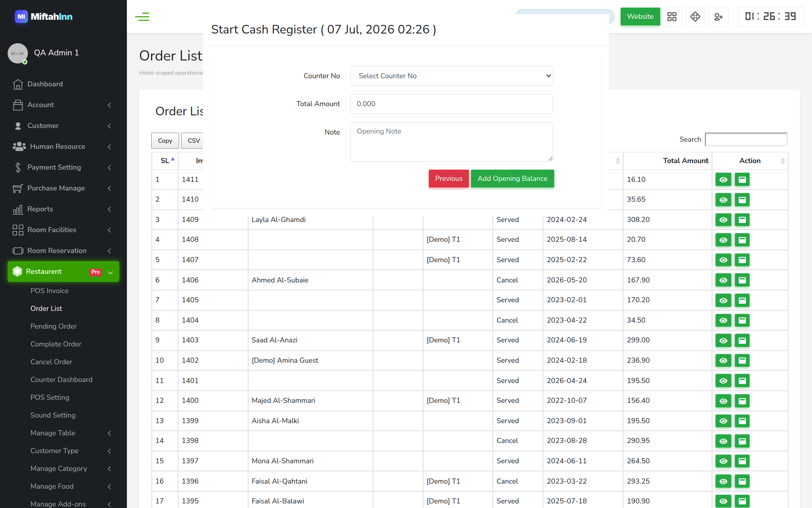Go to Complete Order page
812x508 pixels.
(56, 344)
